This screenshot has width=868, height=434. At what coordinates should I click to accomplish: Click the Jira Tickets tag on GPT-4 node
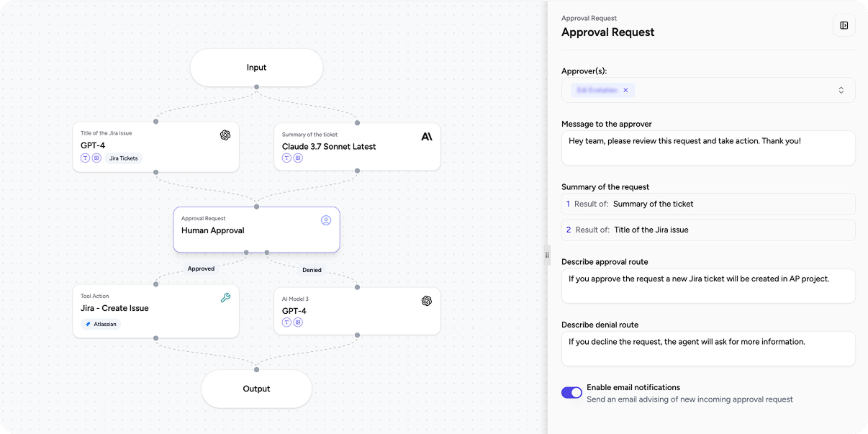click(124, 158)
